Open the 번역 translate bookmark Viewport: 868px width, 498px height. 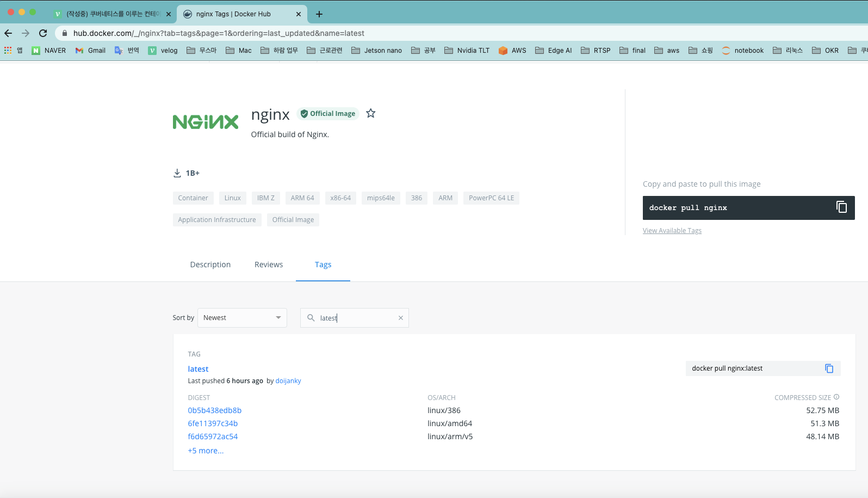click(x=127, y=51)
